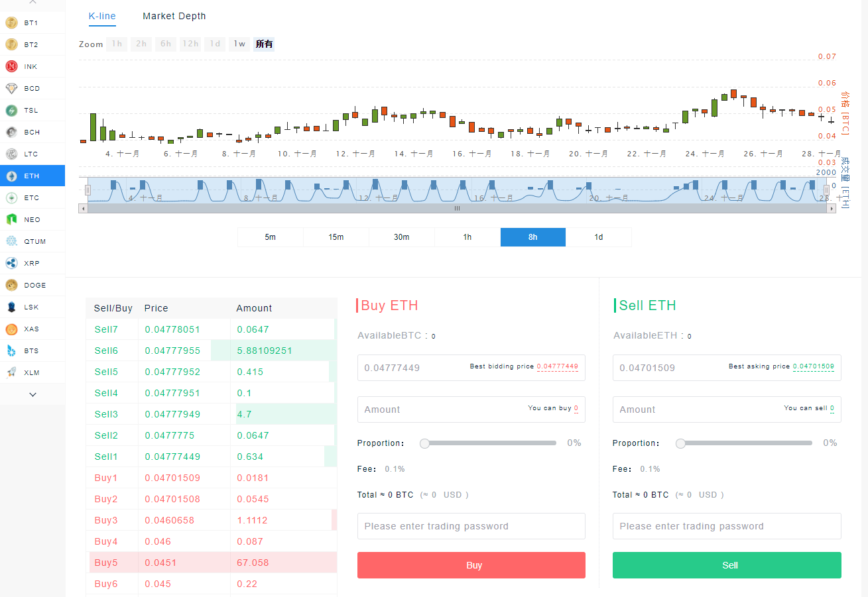The width and height of the screenshot is (868, 597).
Task: Open the DOGE Dogecoin icon
Action: (11, 285)
